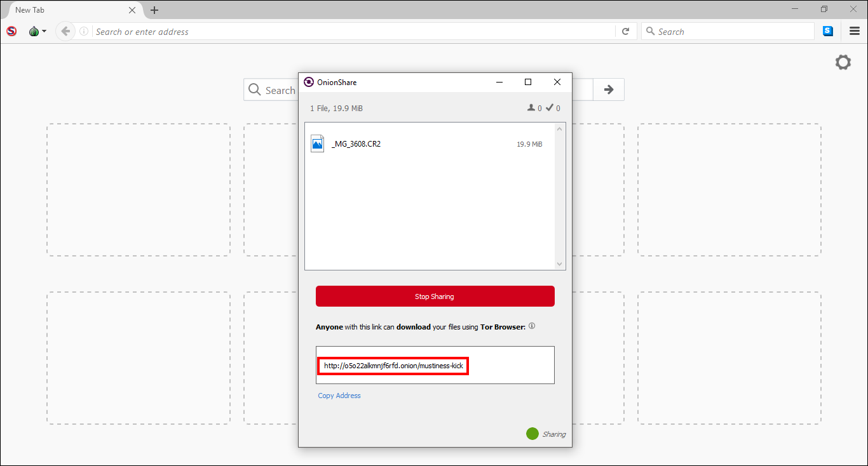
Task: Click the new tab search go arrow
Action: 609,90
